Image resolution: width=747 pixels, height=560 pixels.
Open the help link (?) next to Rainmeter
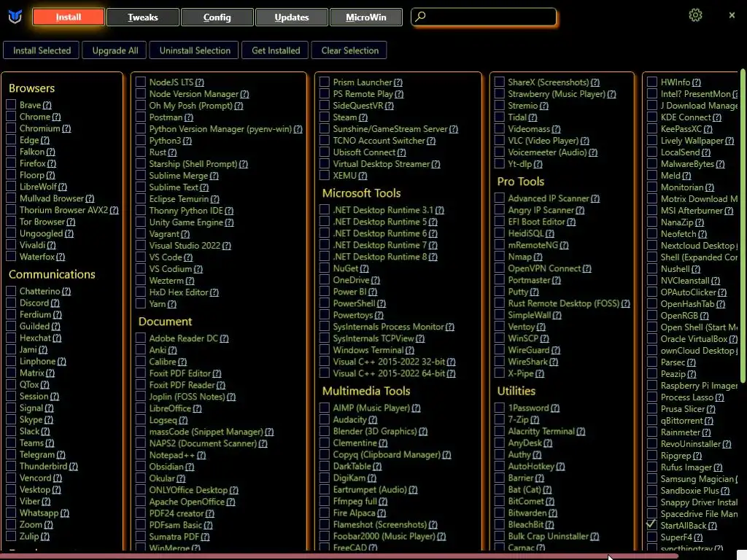pyautogui.click(x=706, y=432)
